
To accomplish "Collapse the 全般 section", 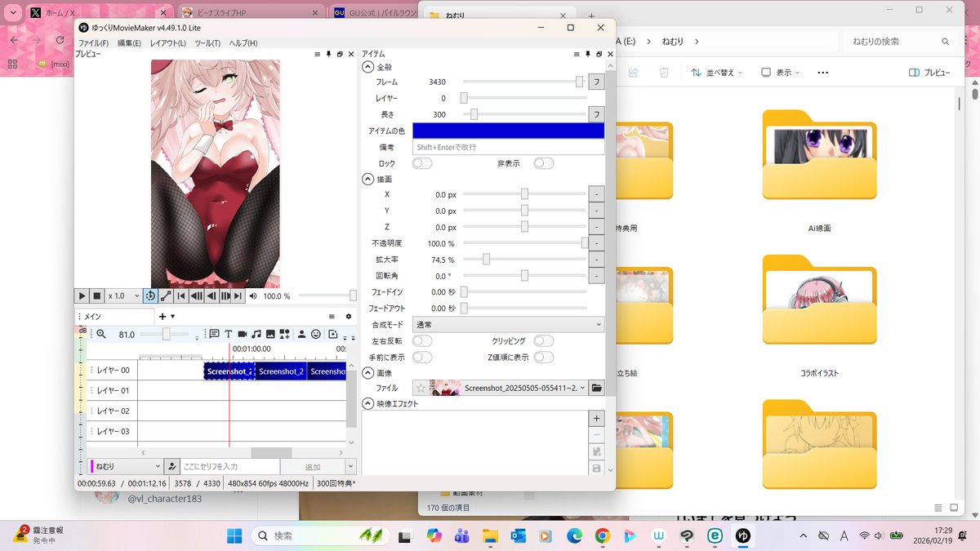I will coord(368,67).
